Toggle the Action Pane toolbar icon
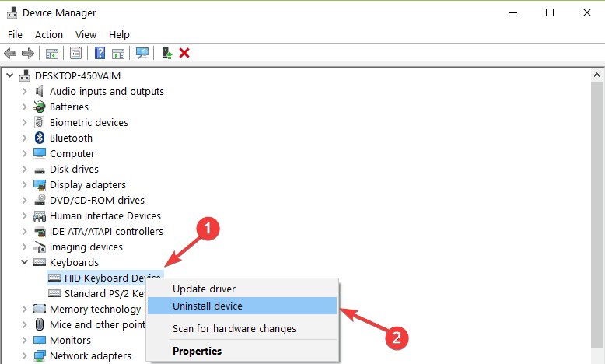 (x=118, y=53)
